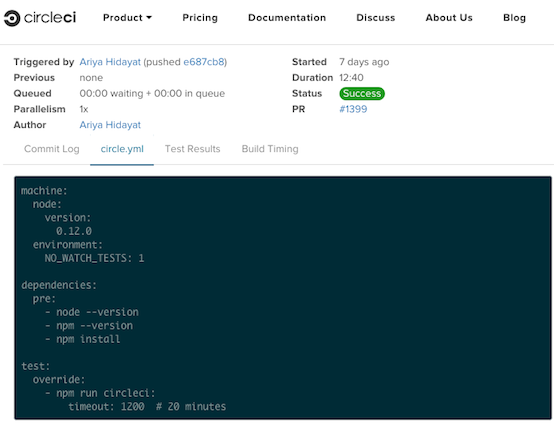The width and height of the screenshot is (554, 428).
Task: Click the Product menu caret arrow
Action: [x=149, y=18]
